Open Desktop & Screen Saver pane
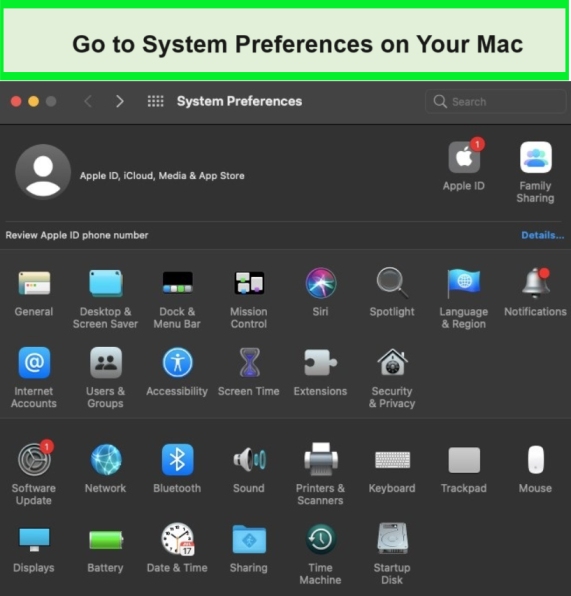Viewport: 571px width, 596px height. (x=106, y=284)
